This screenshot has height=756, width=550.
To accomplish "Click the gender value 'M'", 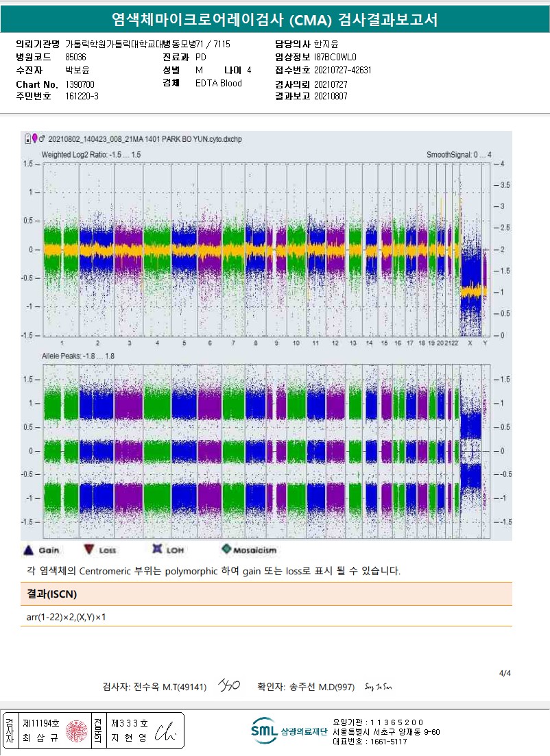I will click(200, 70).
